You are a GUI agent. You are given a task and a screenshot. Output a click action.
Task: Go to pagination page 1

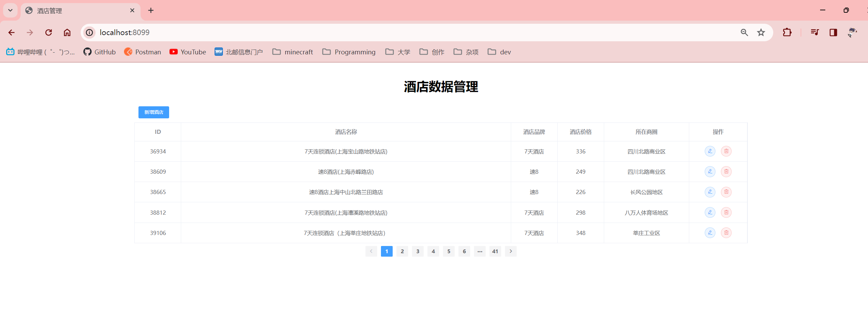click(x=387, y=251)
